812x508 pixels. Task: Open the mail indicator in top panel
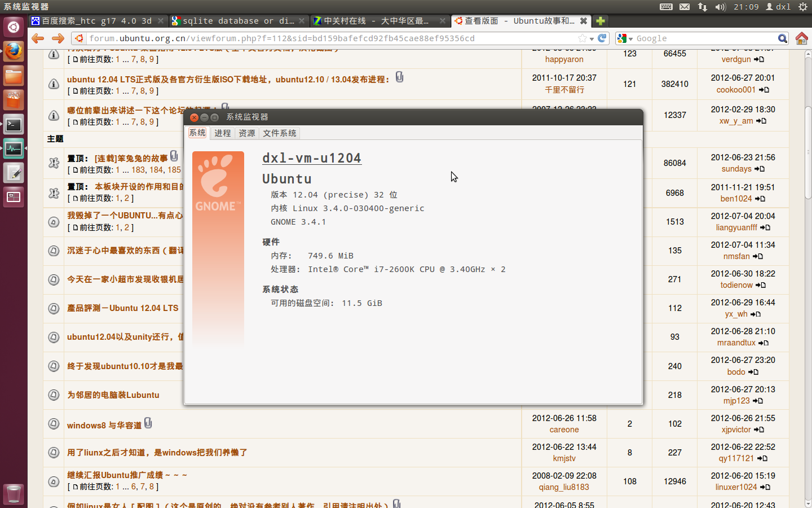pos(685,7)
